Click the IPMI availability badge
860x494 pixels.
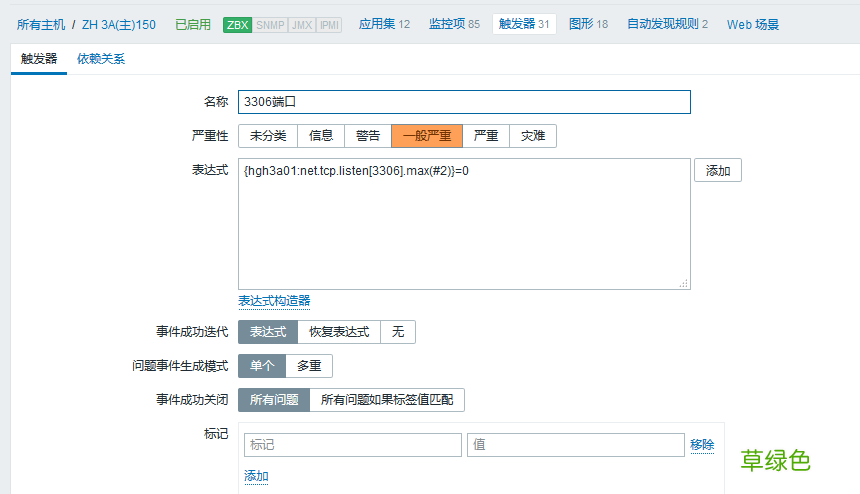329,25
